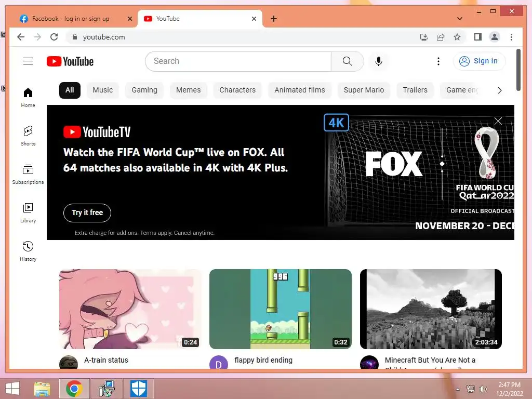Select the YouTube browser tab
This screenshot has width=532, height=399.
click(x=199, y=19)
